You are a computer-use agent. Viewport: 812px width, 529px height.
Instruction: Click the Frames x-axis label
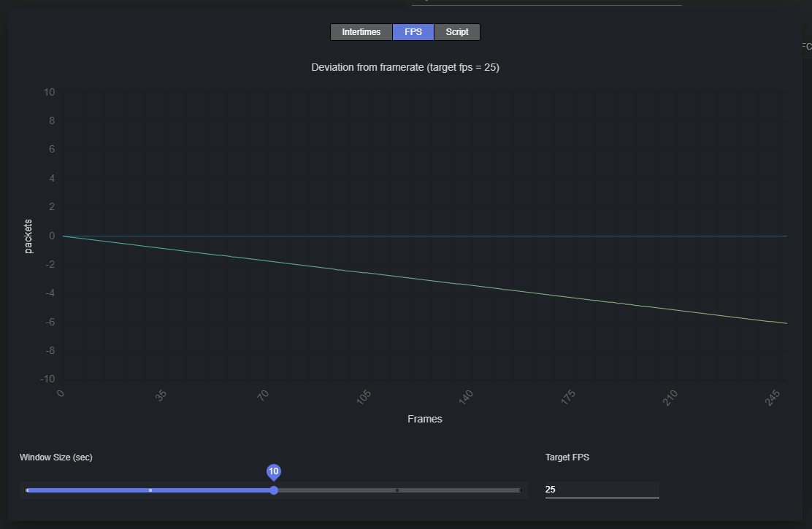pos(424,419)
